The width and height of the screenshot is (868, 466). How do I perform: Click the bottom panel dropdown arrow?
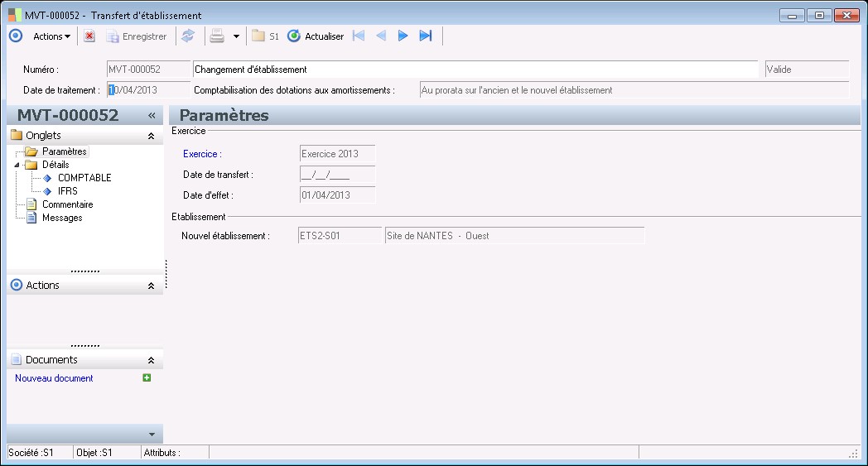pos(152,435)
